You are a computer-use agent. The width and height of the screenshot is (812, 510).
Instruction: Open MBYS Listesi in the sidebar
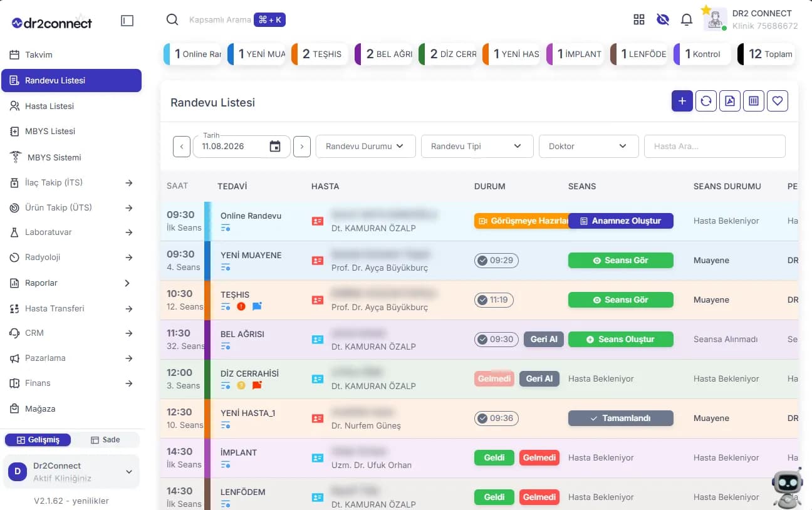pyautogui.click(x=71, y=131)
